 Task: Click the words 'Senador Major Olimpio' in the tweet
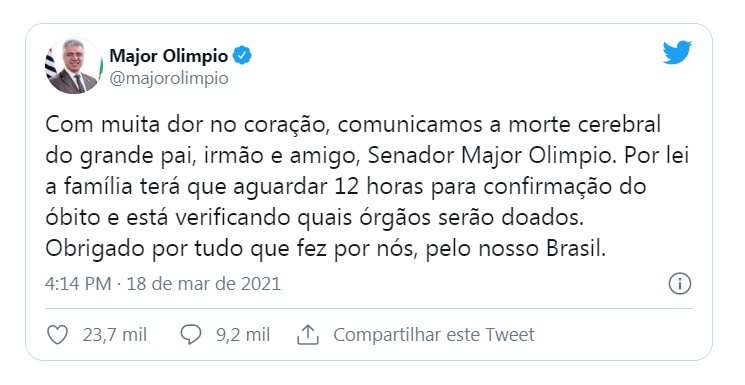click(x=489, y=156)
